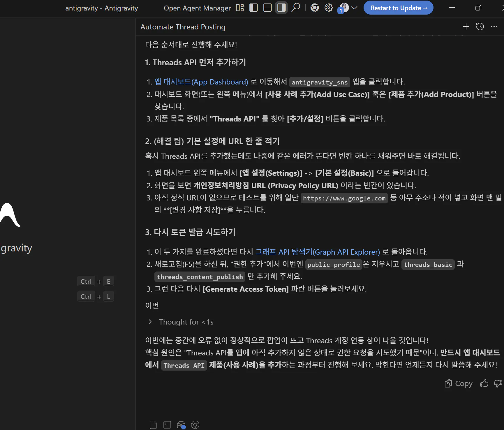Viewport: 504px width, 430px height.
Task: Toggle the primary left sidebar
Action: (253, 8)
